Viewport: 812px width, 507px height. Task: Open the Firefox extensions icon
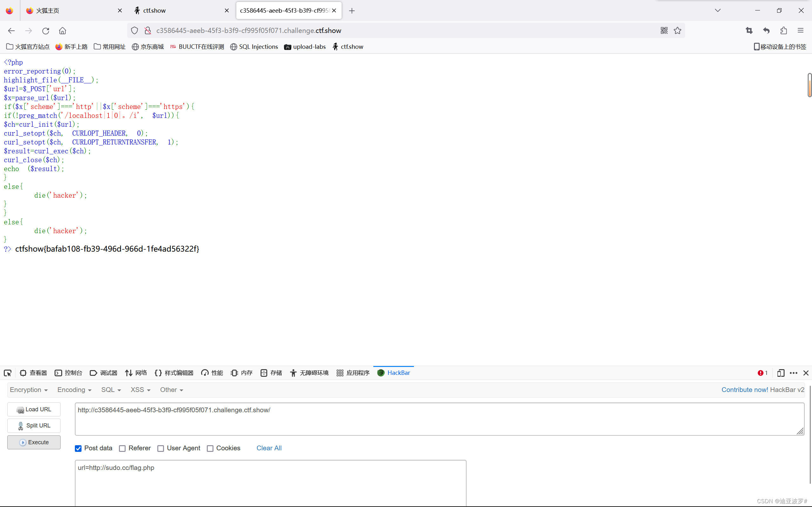[784, 30]
